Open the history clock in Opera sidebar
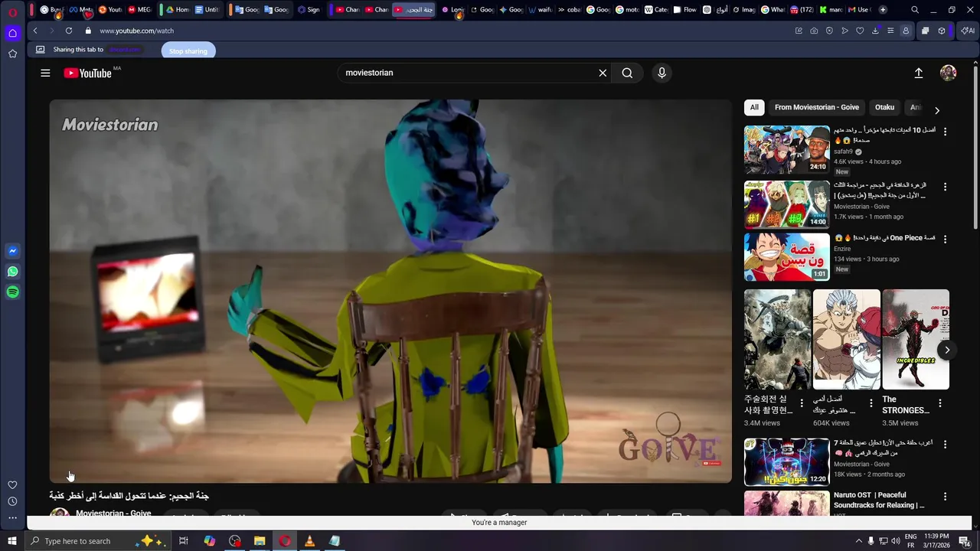This screenshot has width=980, height=551. 12,501
